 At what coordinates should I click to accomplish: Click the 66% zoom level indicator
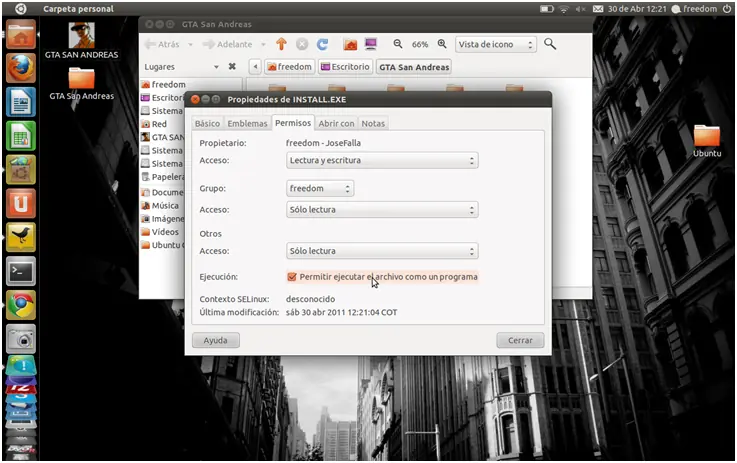click(420, 45)
